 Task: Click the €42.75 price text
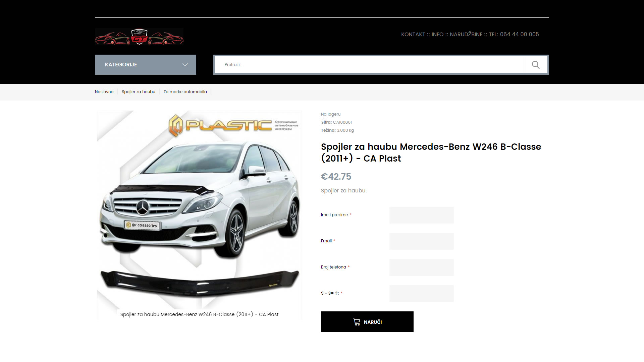[336, 177]
